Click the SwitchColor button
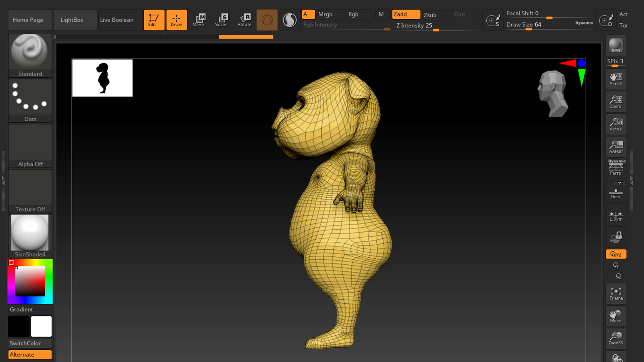The height and width of the screenshot is (362, 644). pos(30,343)
